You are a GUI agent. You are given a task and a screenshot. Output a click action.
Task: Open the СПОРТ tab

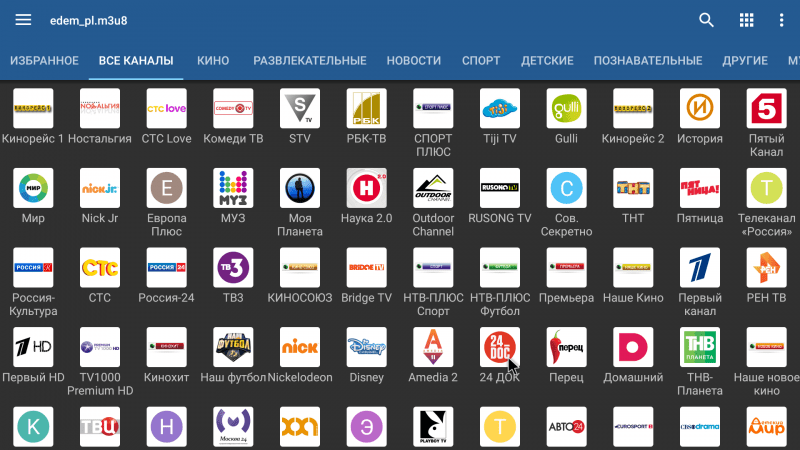click(x=481, y=61)
